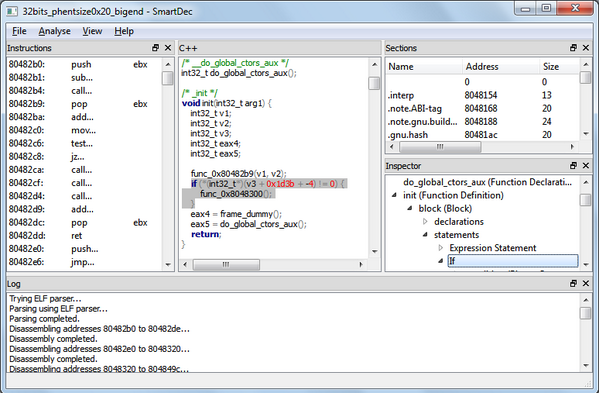
Task: Click C++ panel horizontal scroll left arrow
Action: click(x=185, y=264)
